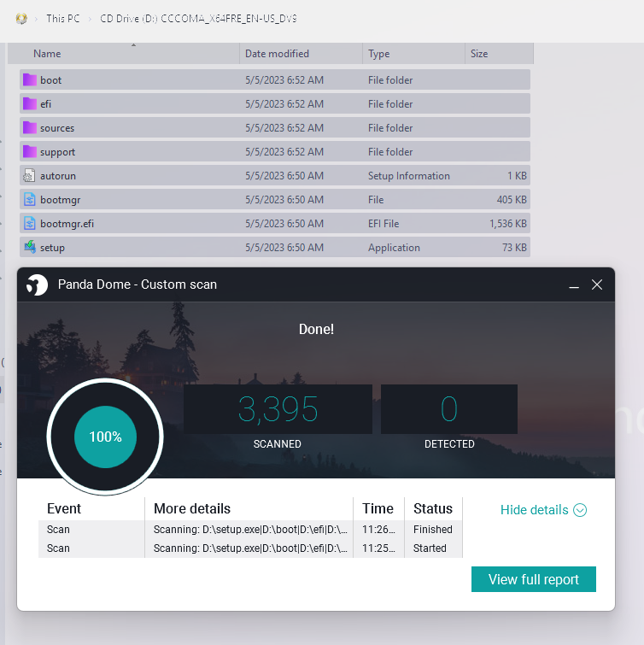Select the bootmgr.efi file name
Screen dimensions: 644x645
point(67,224)
